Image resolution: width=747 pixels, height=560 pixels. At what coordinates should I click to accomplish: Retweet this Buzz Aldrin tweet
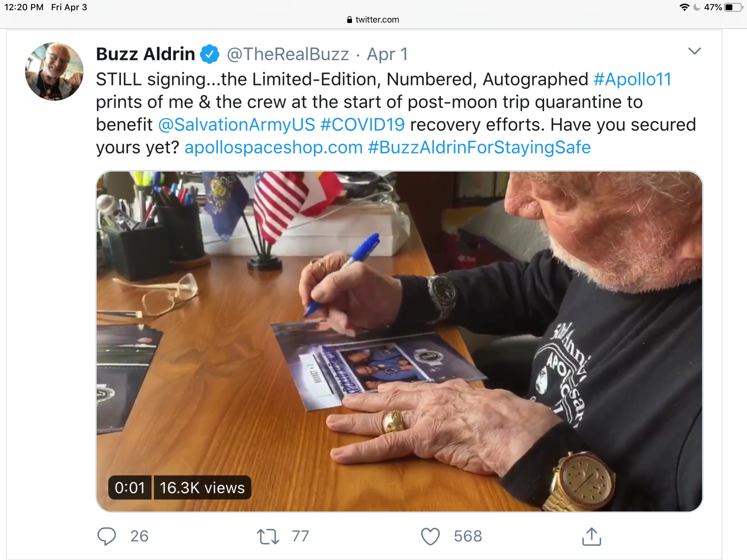268,537
